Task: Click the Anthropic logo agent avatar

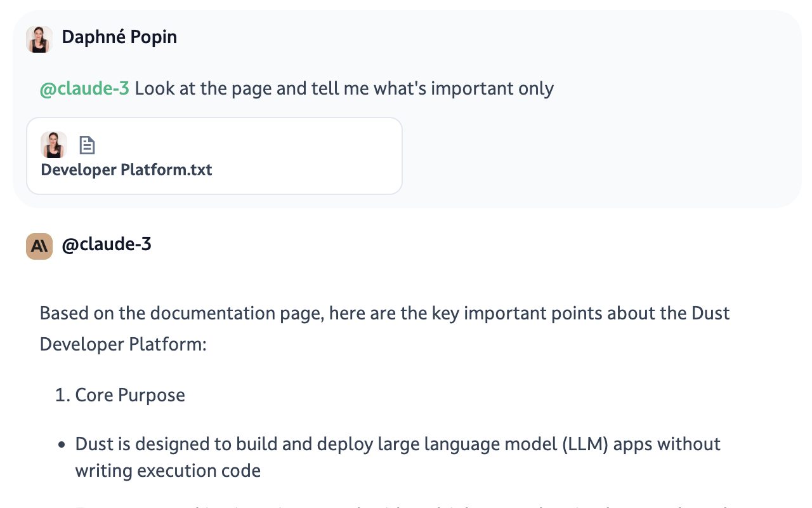Action: click(39, 246)
